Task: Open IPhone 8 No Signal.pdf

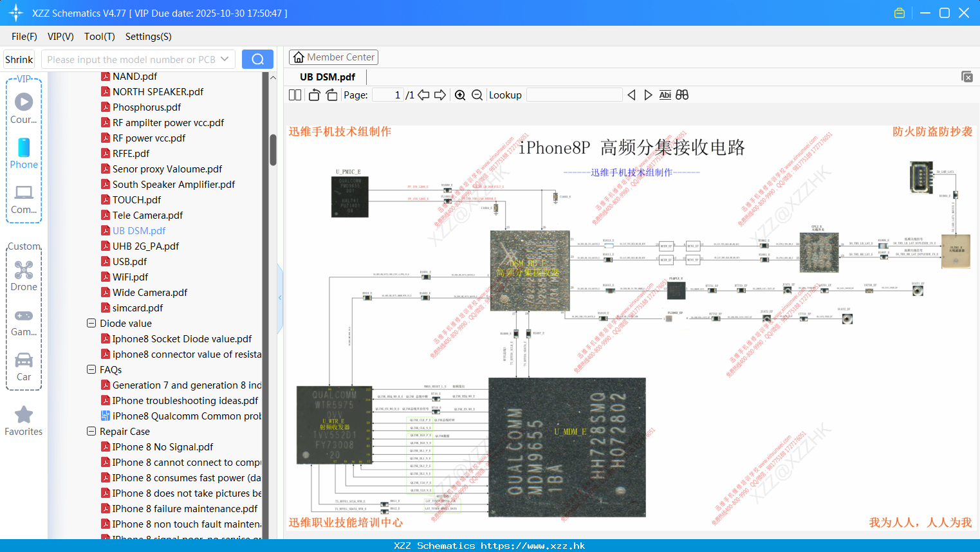Action: point(163,446)
